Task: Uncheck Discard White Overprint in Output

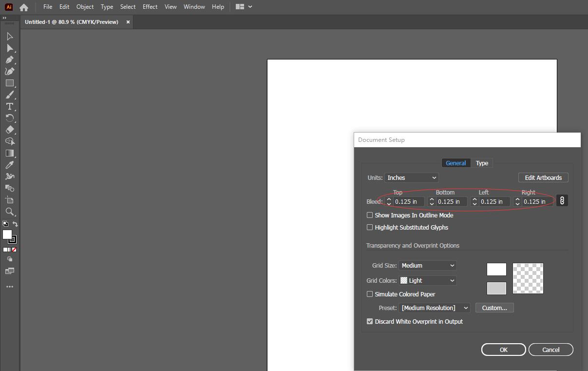Action: tap(370, 321)
